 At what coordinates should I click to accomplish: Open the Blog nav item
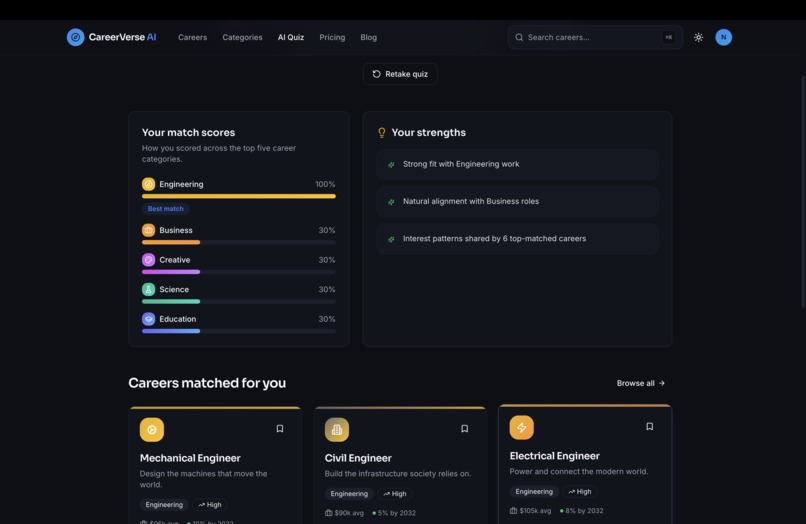369,37
